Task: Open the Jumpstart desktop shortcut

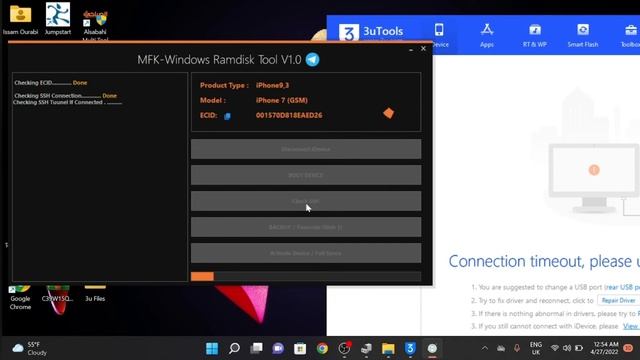Action: tap(58, 19)
